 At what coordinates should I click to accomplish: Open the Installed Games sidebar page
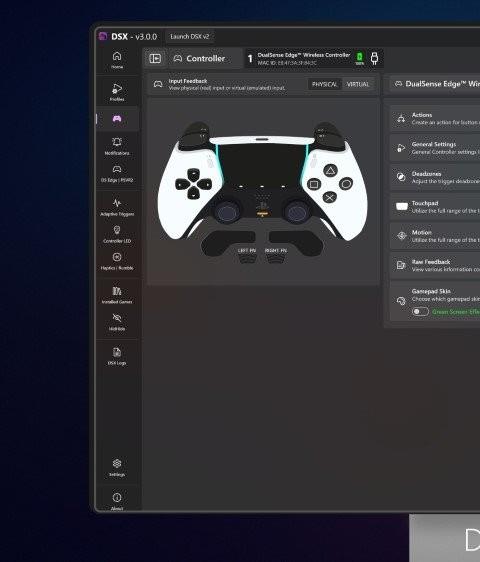[117, 295]
